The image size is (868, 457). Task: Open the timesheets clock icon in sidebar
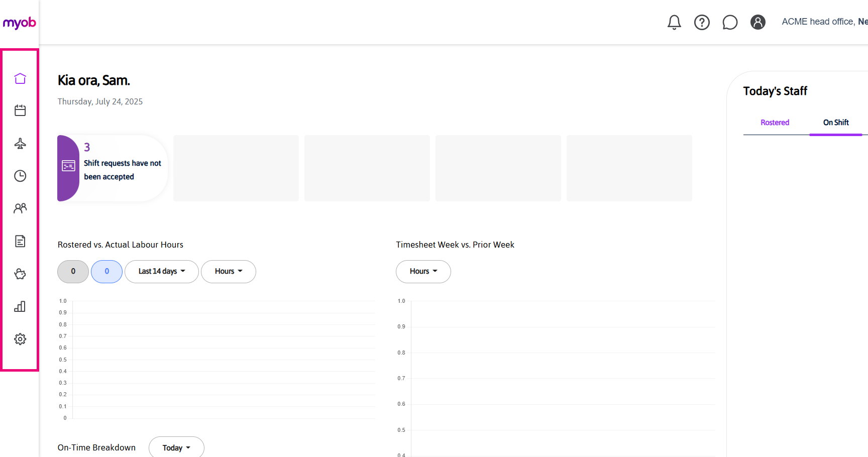tap(20, 176)
